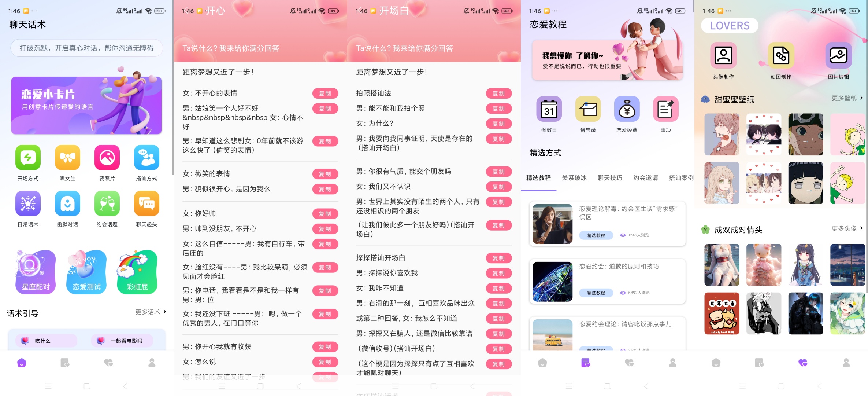Expand 更多话术 for more phrases
The image size is (868, 396).
click(148, 312)
